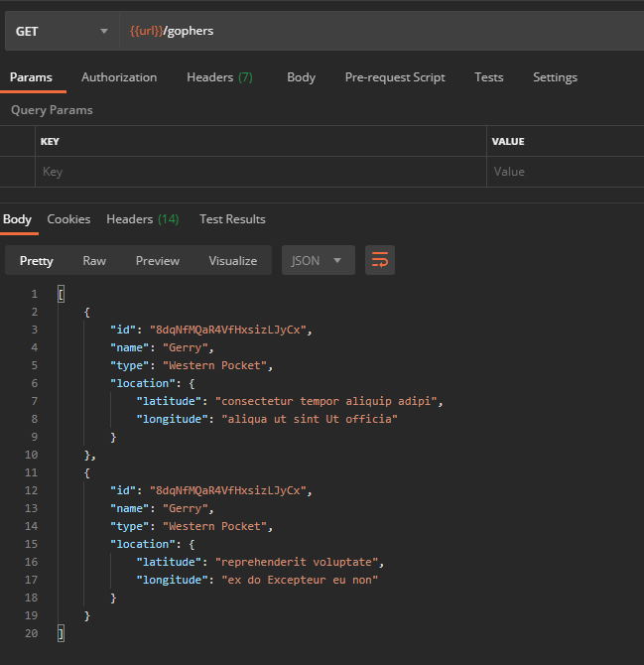Switch to the Authorization tab

[x=119, y=77]
